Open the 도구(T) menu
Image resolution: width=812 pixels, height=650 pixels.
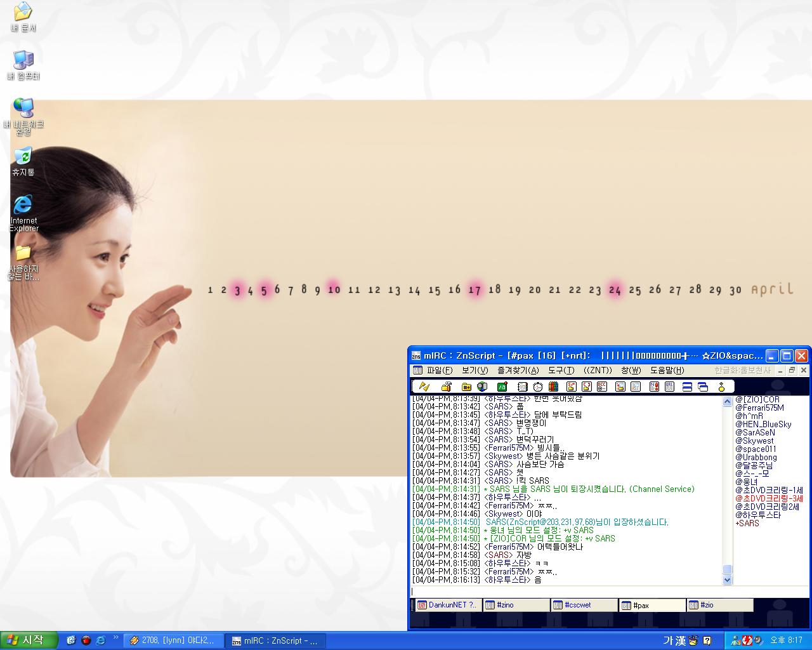point(561,370)
